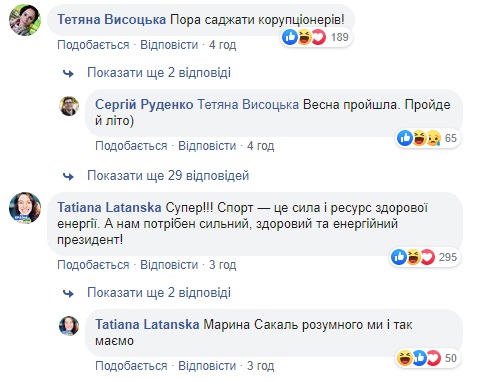
Task: Open Тетяна Висоцька's profile picture
Action: pyautogui.click(x=25, y=20)
